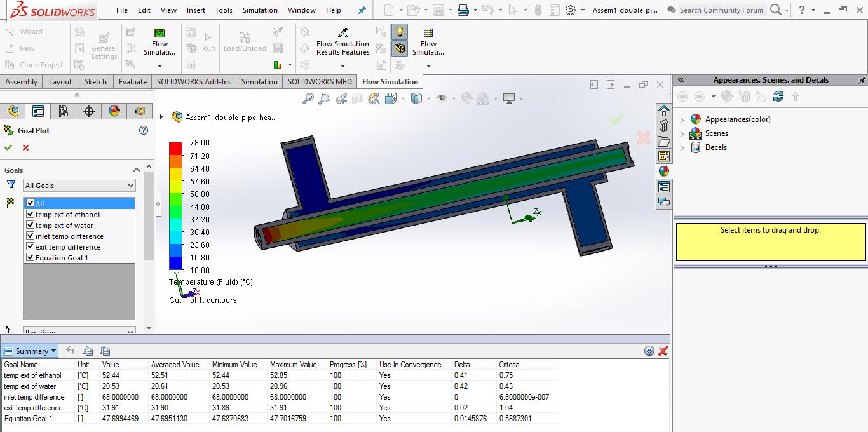Click the Search Community Forum field
868x432 pixels.
[721, 10]
